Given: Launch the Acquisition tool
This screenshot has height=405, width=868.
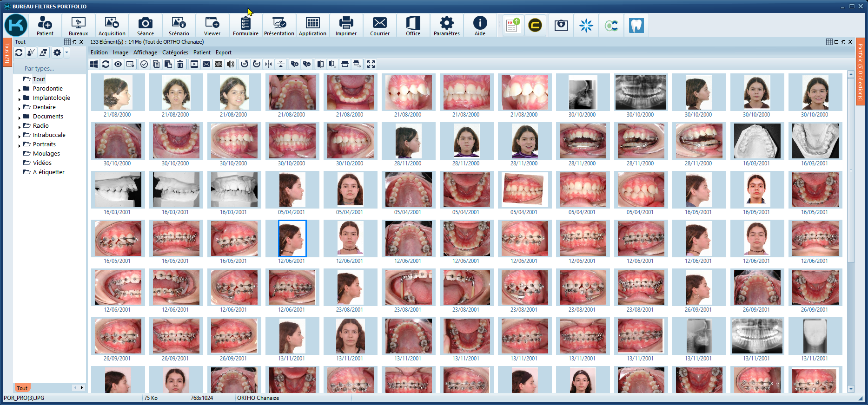Looking at the screenshot, I should 112,26.
